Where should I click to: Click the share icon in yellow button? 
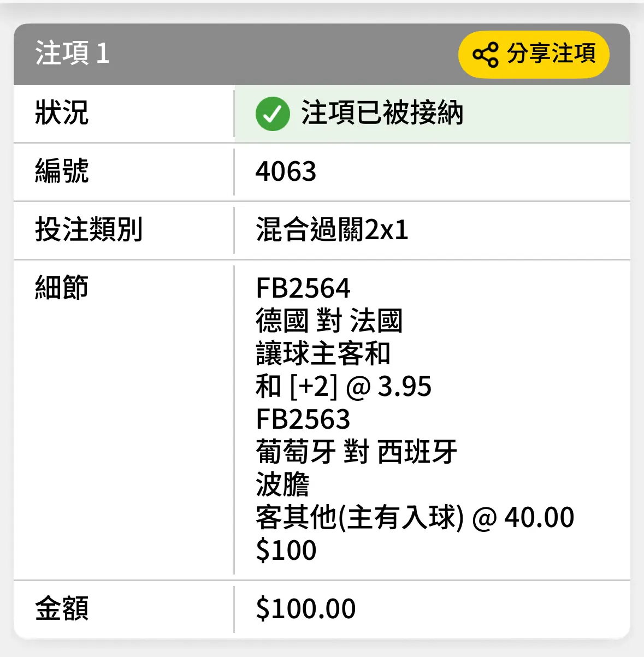point(486,54)
